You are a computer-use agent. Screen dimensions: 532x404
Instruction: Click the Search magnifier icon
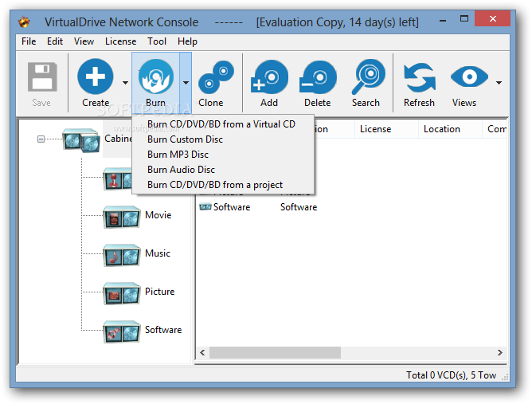pyautogui.click(x=369, y=76)
